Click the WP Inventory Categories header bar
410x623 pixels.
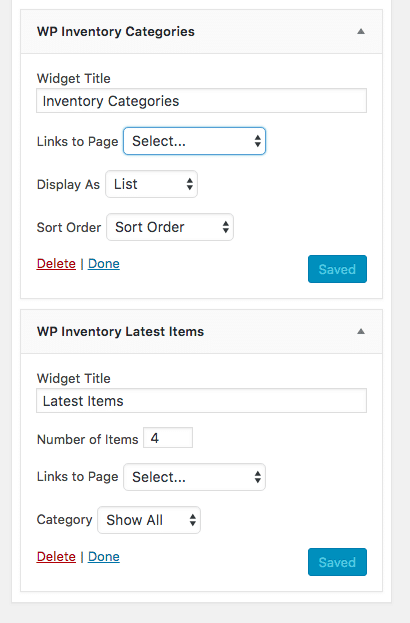pos(201,32)
